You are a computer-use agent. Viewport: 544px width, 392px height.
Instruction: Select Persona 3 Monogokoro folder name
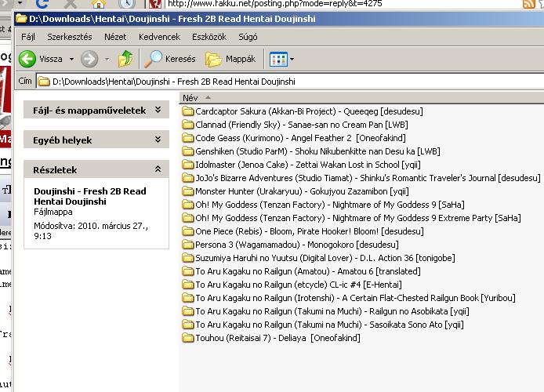(297, 245)
